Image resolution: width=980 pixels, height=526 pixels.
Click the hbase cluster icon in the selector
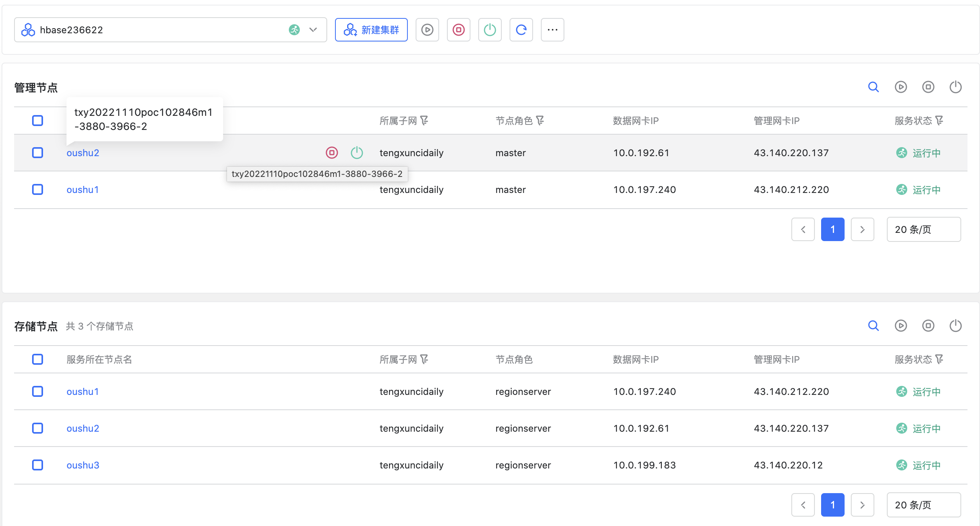28,30
